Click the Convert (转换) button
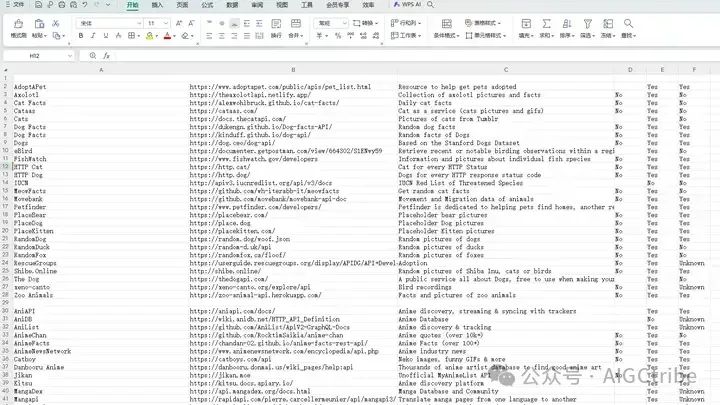This screenshot has width=720, height=405. coord(366,23)
